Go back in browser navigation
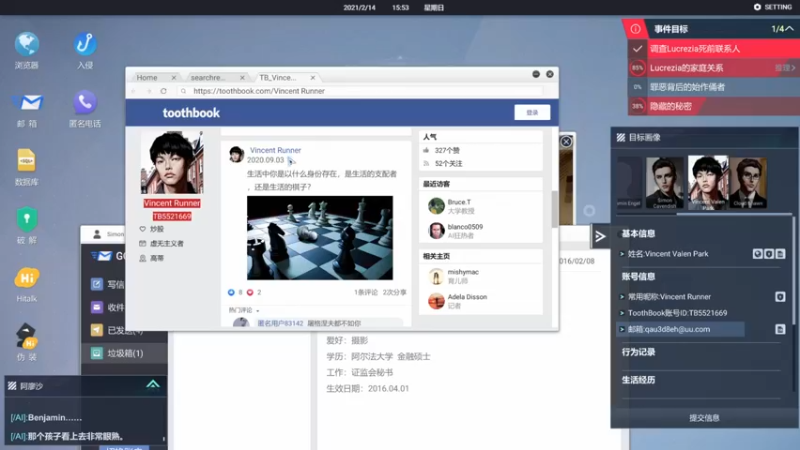Viewport: 800px width, 450px height. [x=134, y=91]
